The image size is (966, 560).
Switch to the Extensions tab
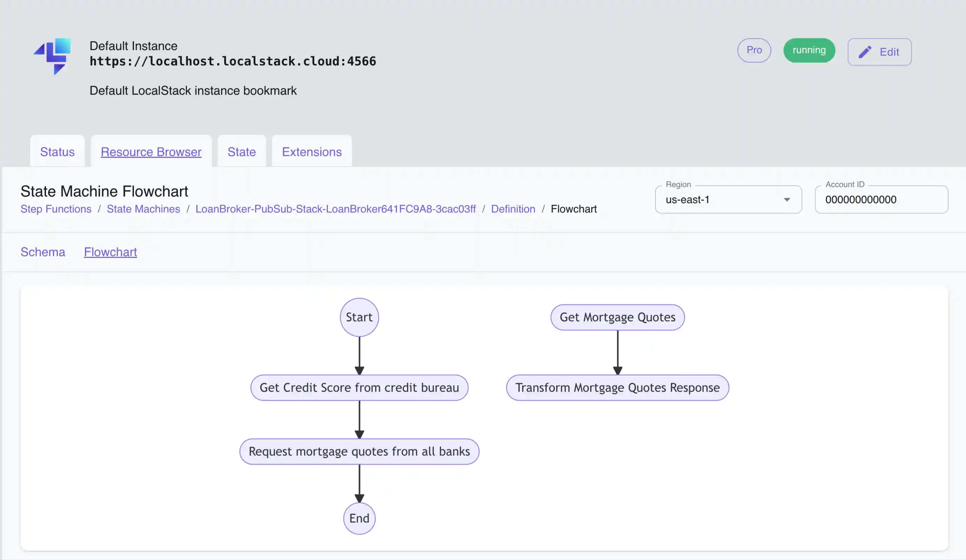tap(311, 152)
